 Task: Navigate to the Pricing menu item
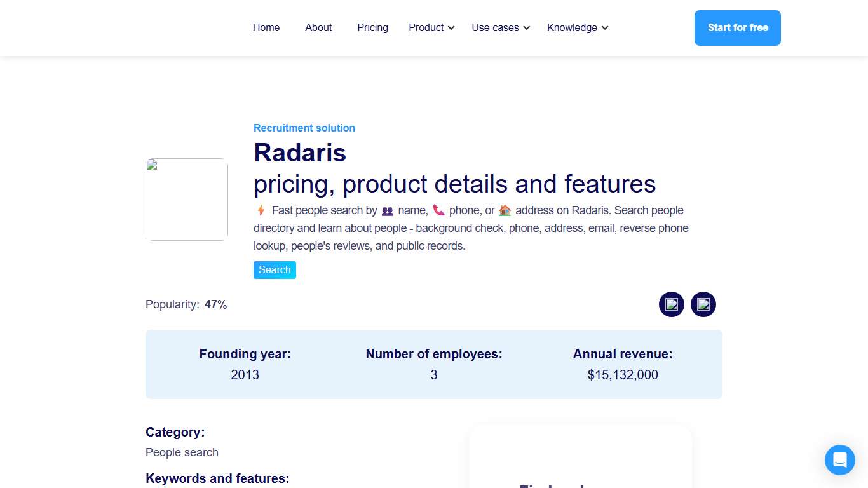(x=372, y=28)
